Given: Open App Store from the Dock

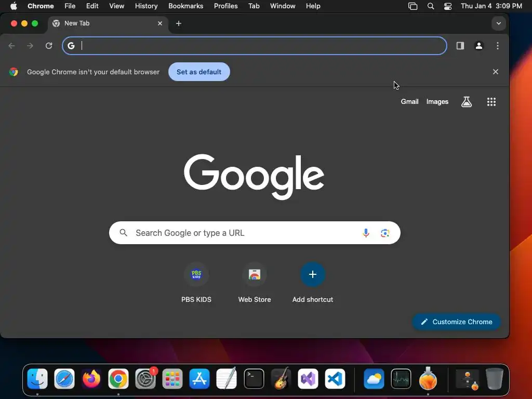Looking at the screenshot, I should [x=199, y=379].
